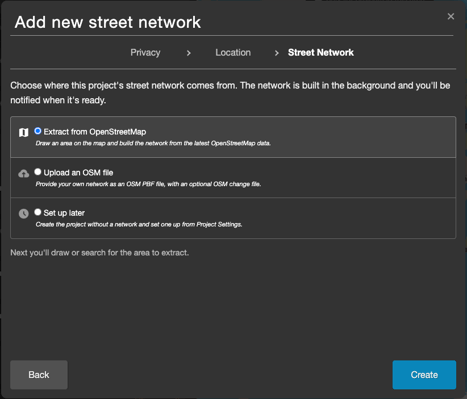The image size is (467, 399).
Task: Click the Set up later label
Action: tap(64, 213)
